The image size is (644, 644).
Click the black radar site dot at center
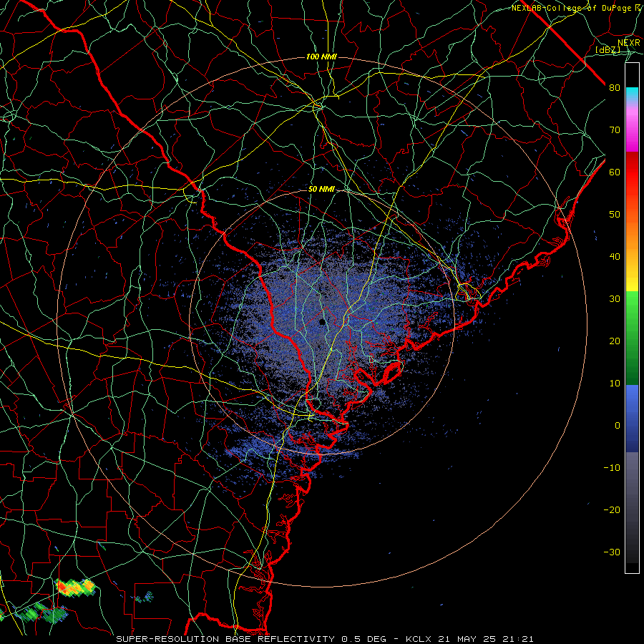pyautogui.click(x=322, y=322)
